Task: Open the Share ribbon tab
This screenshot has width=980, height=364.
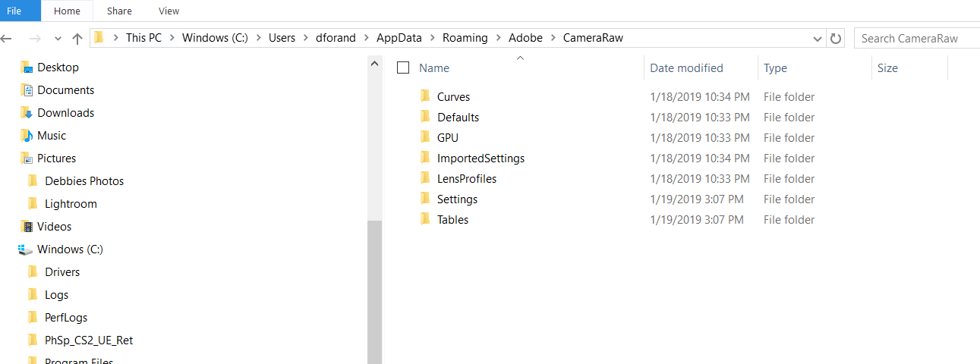Action: pyautogui.click(x=118, y=11)
